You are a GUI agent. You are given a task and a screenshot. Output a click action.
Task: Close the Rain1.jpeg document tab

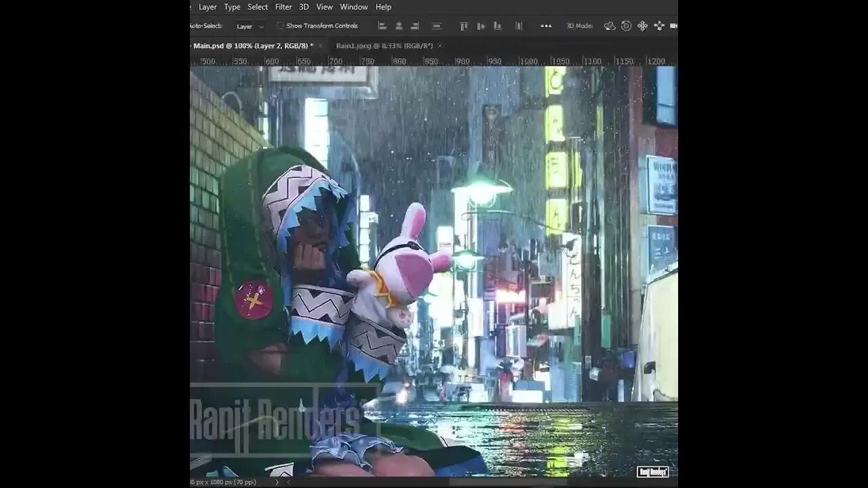pos(440,45)
